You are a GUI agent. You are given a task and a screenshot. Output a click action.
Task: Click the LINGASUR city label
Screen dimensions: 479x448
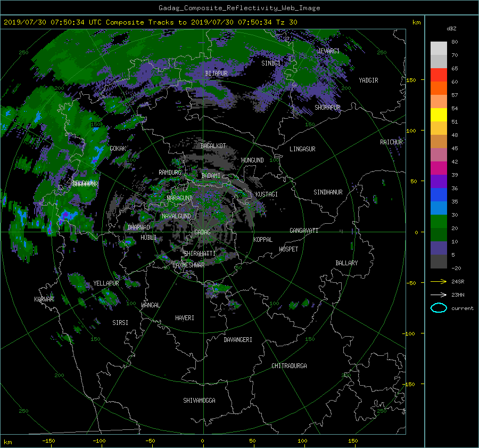click(302, 149)
